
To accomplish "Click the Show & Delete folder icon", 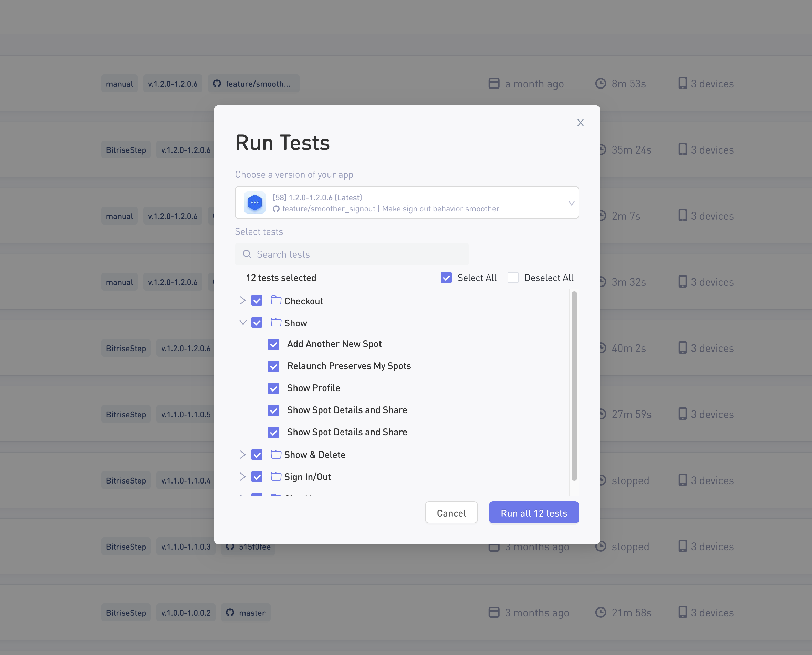I will 276,454.
